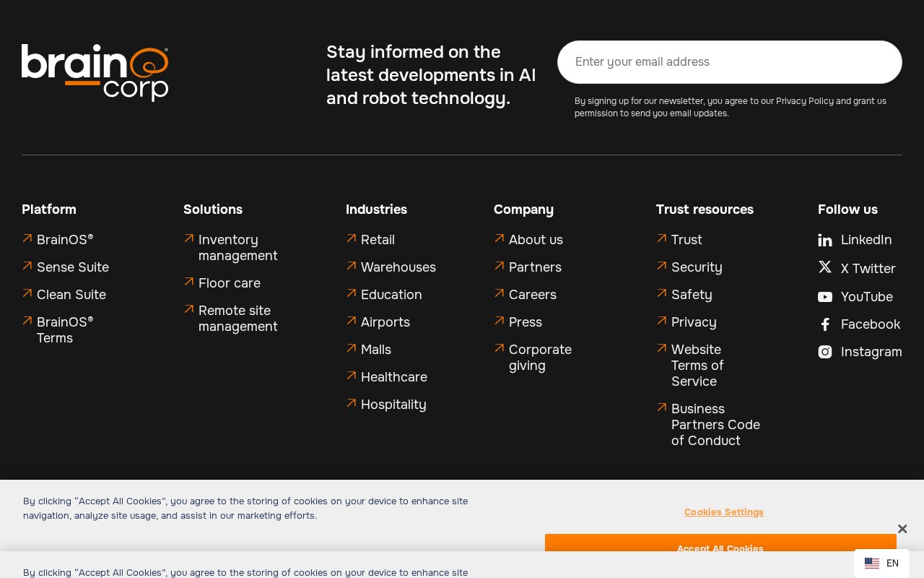924x578 pixels.
Task: Click the US flag language icon
Action: [872, 564]
